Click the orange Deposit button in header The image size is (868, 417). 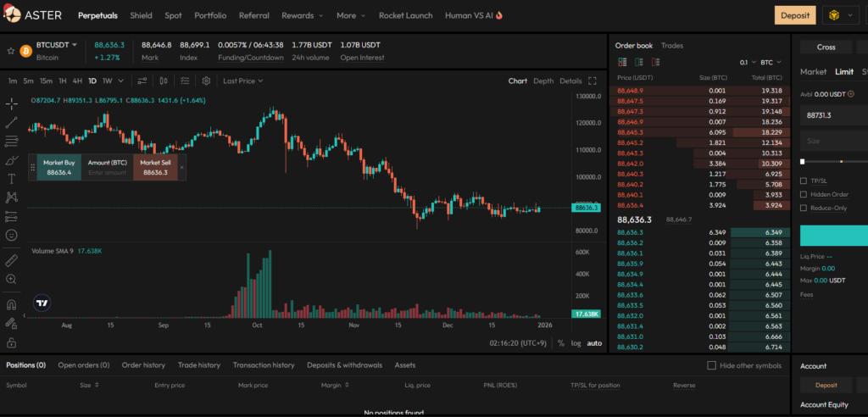coord(794,15)
